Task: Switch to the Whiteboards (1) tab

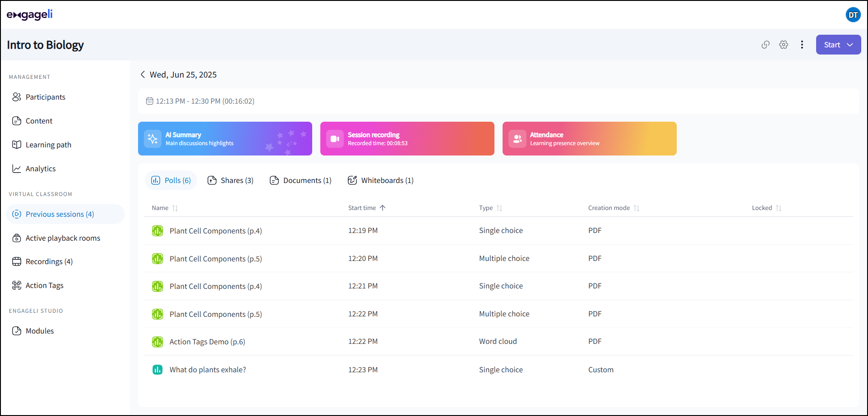Action: pos(381,180)
